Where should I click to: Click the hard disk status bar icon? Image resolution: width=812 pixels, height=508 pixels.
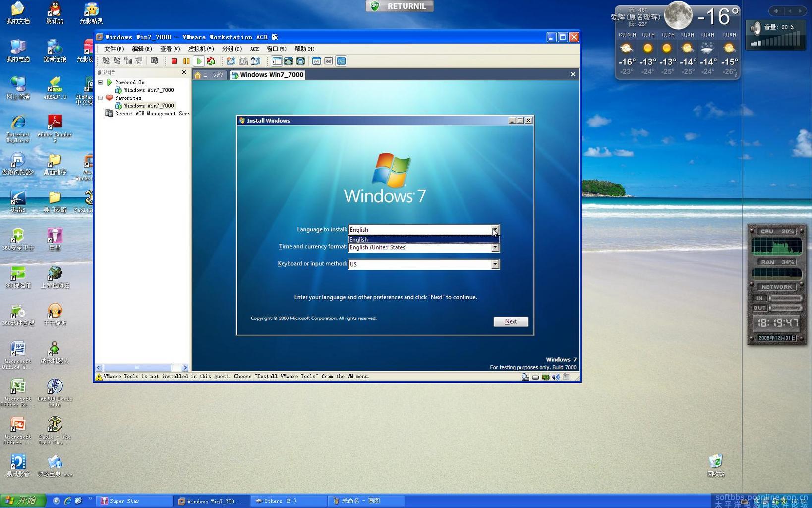coord(535,377)
